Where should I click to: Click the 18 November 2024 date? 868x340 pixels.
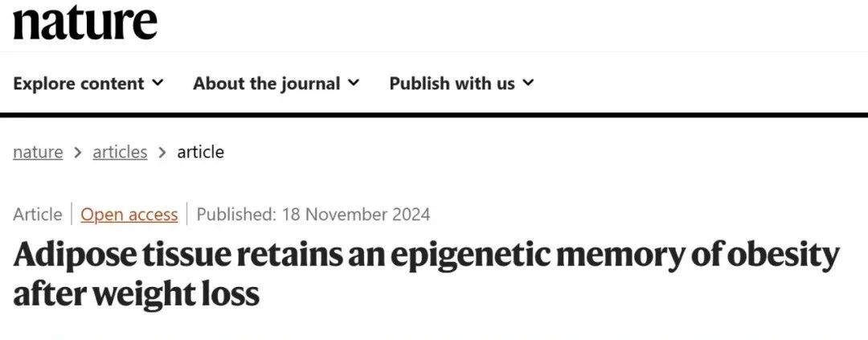point(356,215)
